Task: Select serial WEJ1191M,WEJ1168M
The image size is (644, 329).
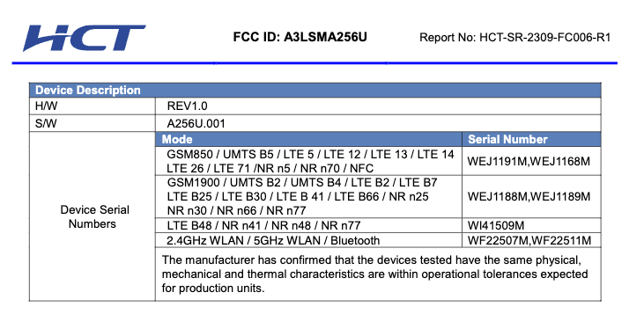Action: tap(529, 161)
